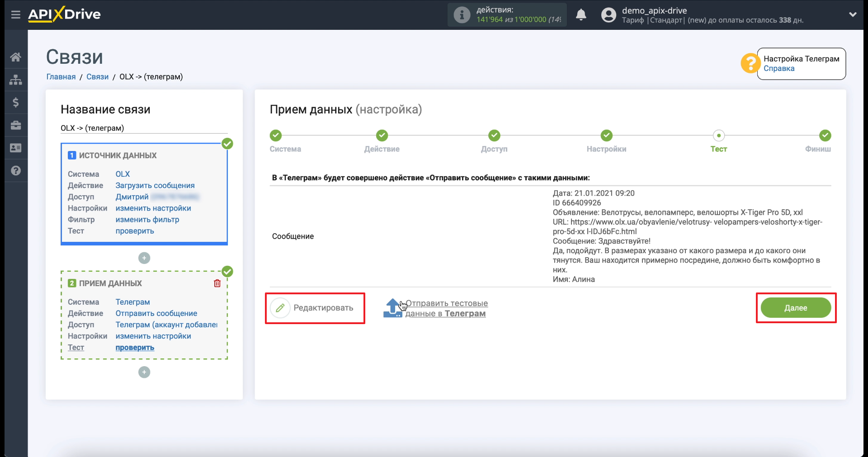
Task: Click Загрузить сообщения action link
Action: pyautogui.click(x=155, y=185)
